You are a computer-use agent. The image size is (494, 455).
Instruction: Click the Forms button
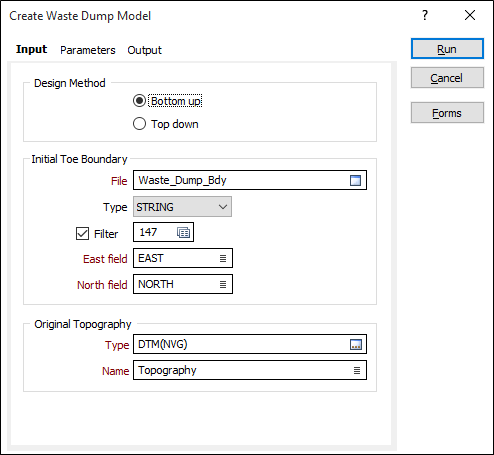coord(447,113)
